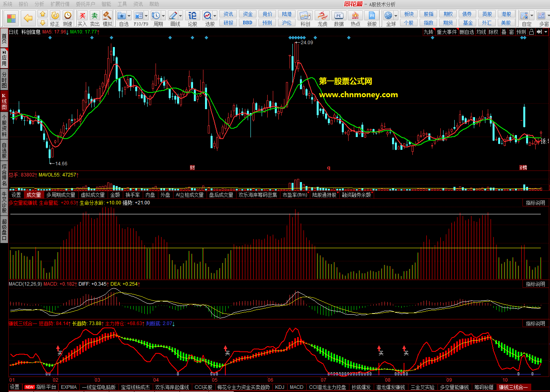The width and height of the screenshot is (550, 392).
Task: Toggle the 重大事件 major events display
Action: pos(447,32)
